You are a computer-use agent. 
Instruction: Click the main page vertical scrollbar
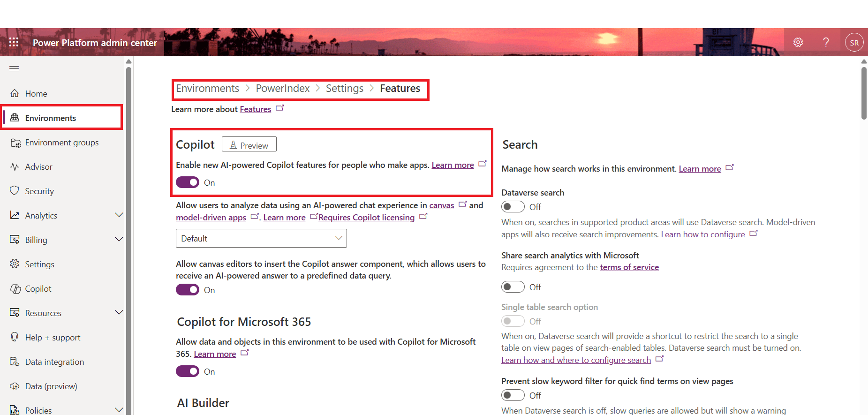click(x=864, y=94)
